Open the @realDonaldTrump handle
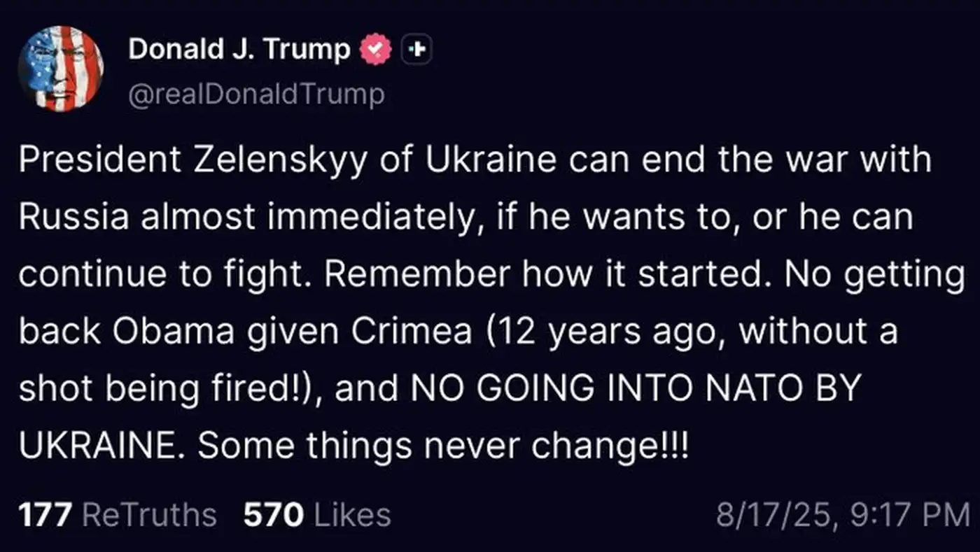980x552 pixels. (255, 94)
